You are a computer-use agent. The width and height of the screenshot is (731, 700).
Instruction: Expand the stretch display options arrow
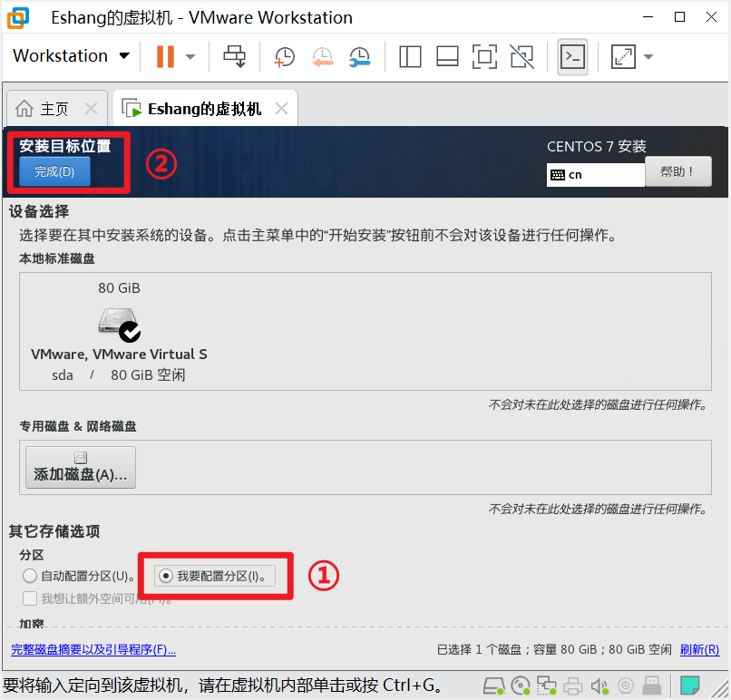[648, 57]
